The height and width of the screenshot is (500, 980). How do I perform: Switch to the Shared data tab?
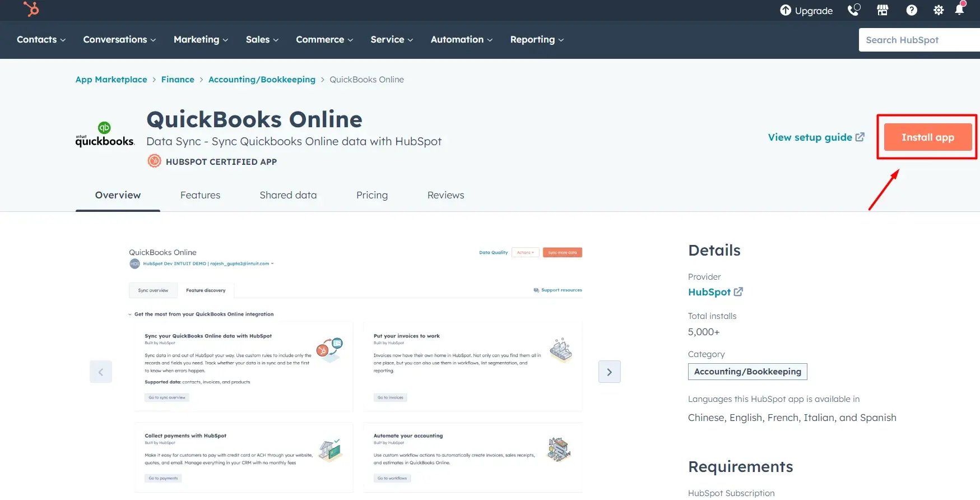[288, 195]
